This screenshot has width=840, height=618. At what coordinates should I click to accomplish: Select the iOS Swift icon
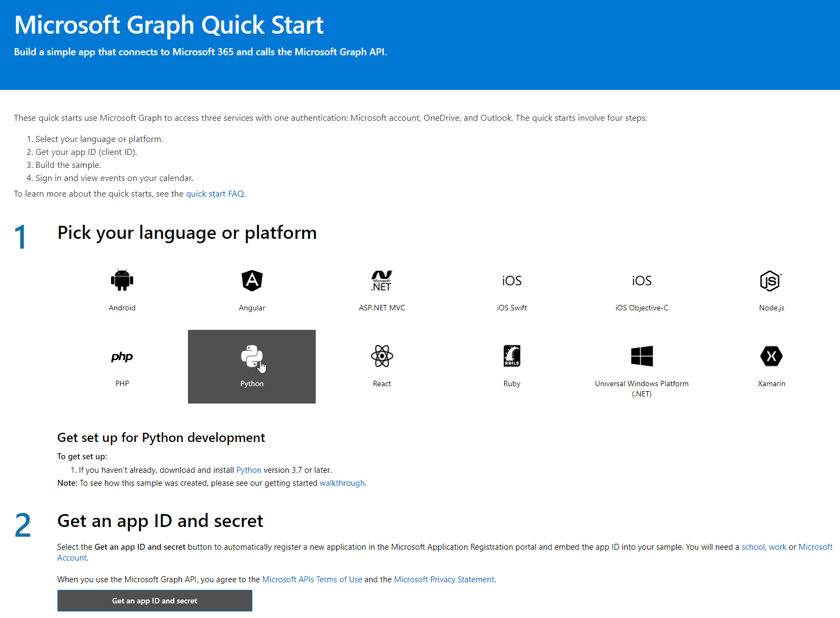point(512,281)
